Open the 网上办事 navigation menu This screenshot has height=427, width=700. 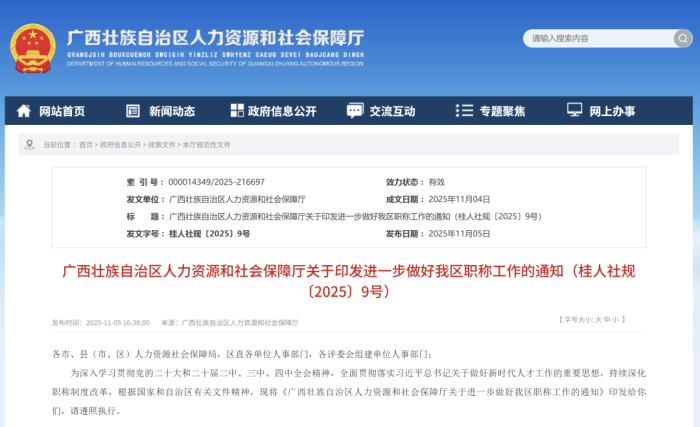coord(612,111)
